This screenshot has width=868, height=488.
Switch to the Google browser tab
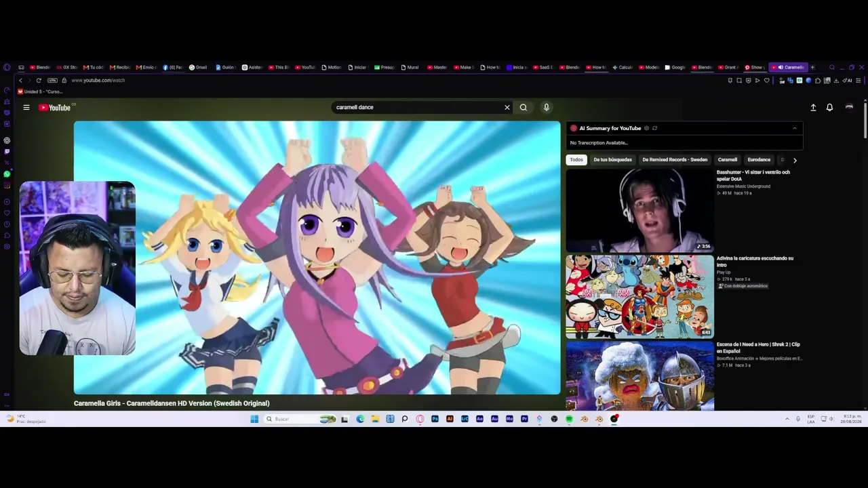pos(675,67)
